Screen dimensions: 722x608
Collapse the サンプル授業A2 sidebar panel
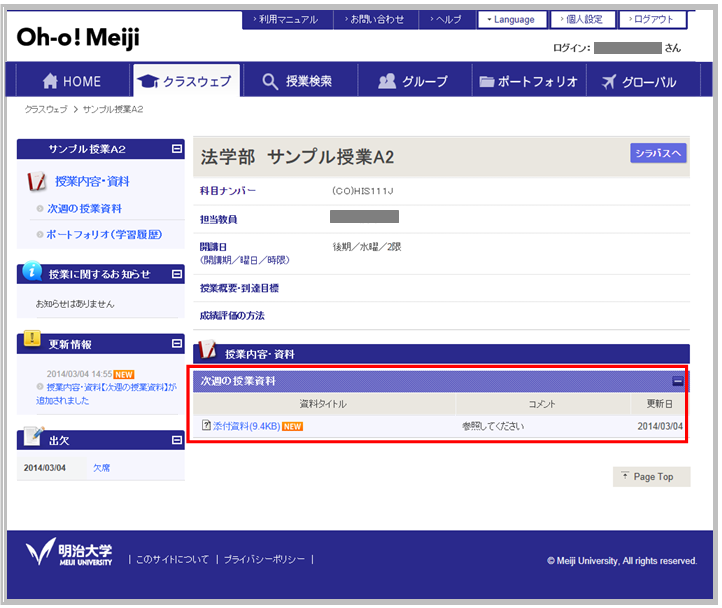(177, 149)
